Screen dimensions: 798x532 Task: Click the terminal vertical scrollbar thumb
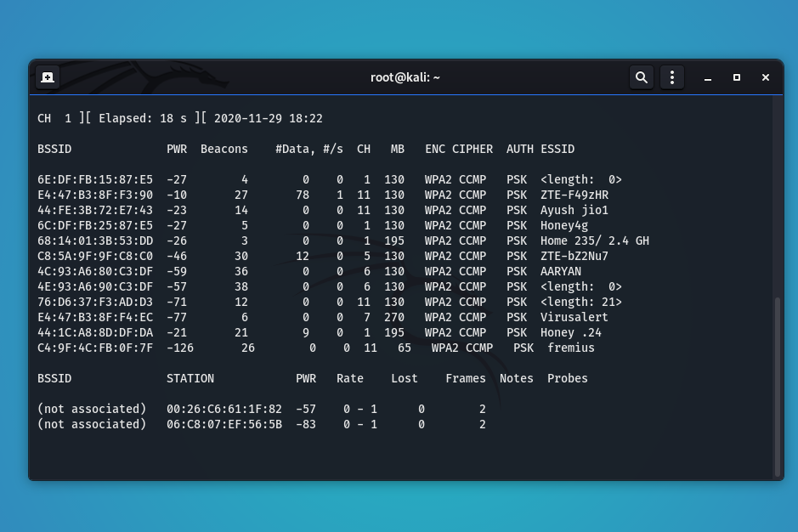(777, 386)
